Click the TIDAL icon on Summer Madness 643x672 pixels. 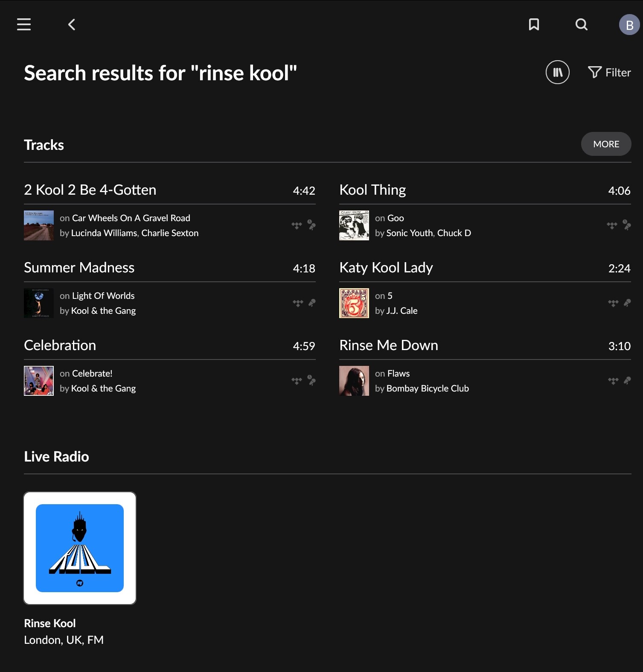(298, 303)
